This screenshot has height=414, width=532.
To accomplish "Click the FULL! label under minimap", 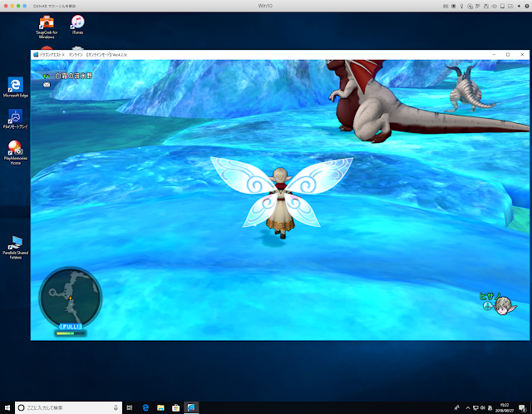I will tap(71, 327).
